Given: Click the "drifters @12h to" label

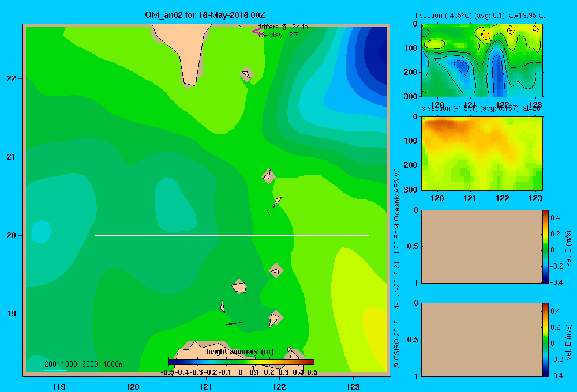Looking at the screenshot, I should tap(283, 27).
